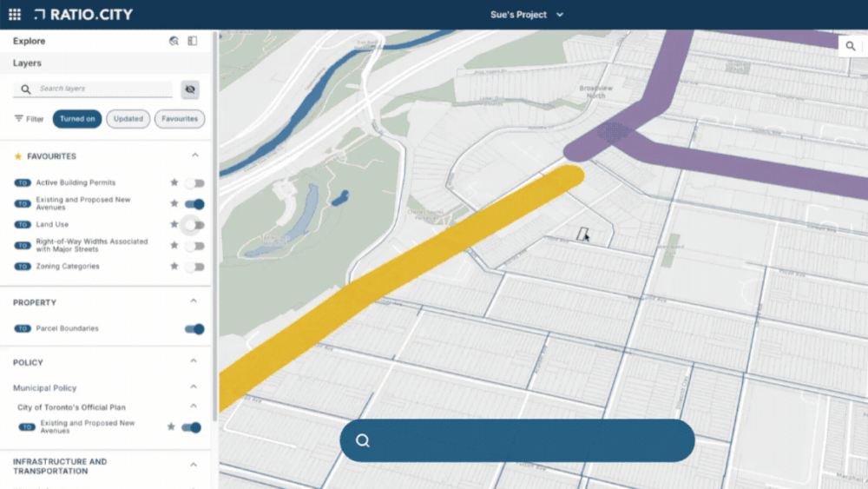Toggle the hide-all-layers eye button
868x489 pixels.
(x=190, y=89)
